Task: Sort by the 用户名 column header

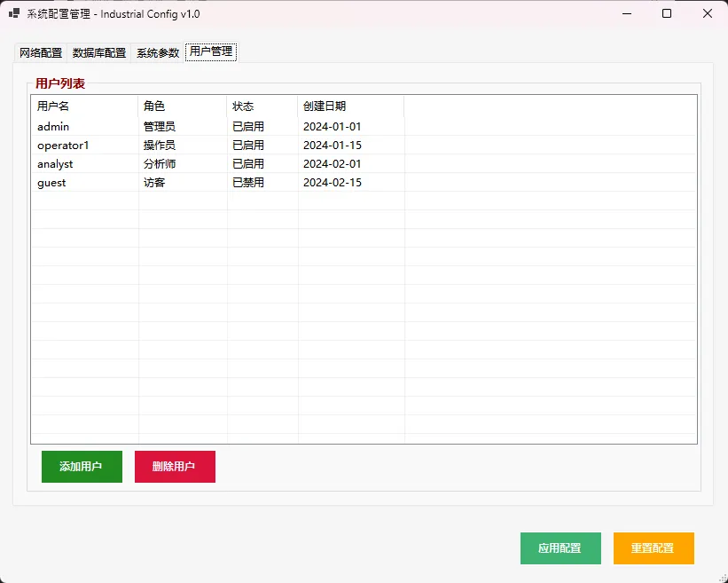Action: click(x=84, y=106)
